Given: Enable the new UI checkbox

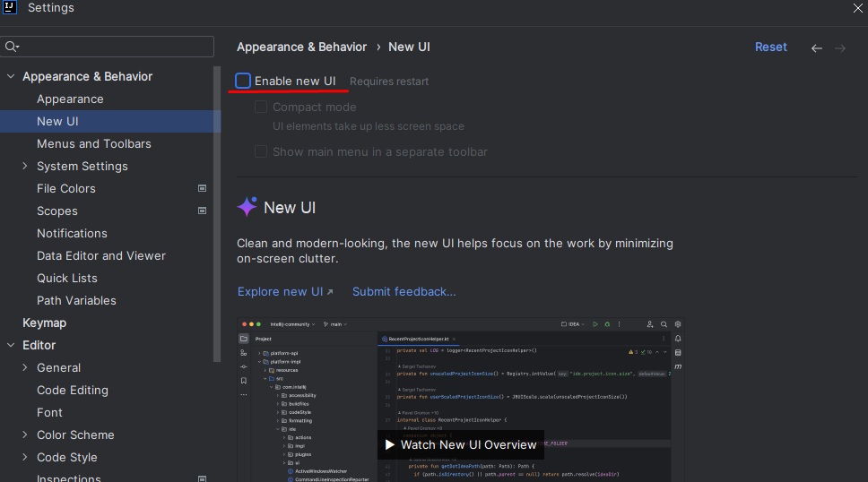Looking at the screenshot, I should 243,81.
